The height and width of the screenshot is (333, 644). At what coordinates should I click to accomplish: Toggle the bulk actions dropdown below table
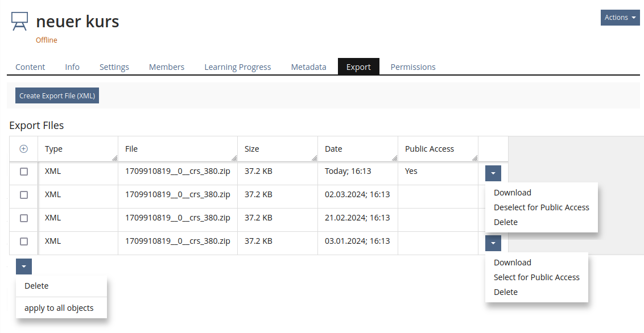pyautogui.click(x=24, y=267)
